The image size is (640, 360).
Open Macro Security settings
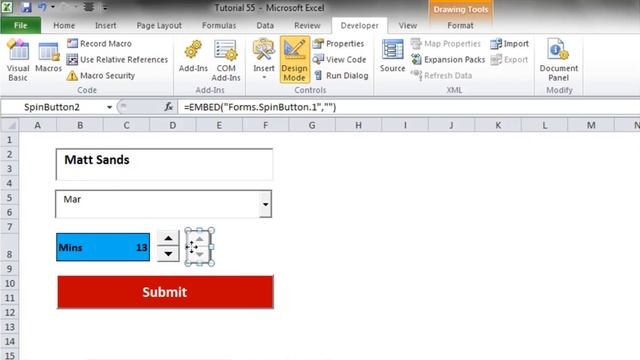coord(101,76)
